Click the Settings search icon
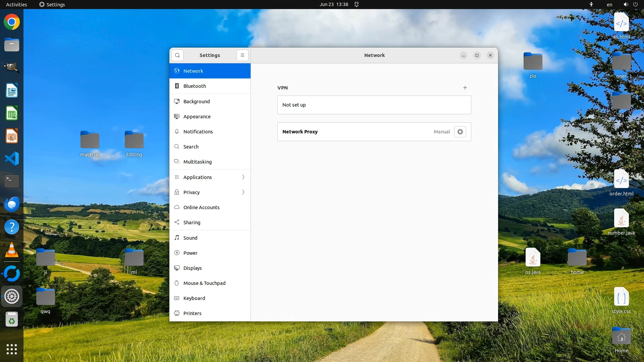Viewport: 644px width, 362px height. (177, 55)
